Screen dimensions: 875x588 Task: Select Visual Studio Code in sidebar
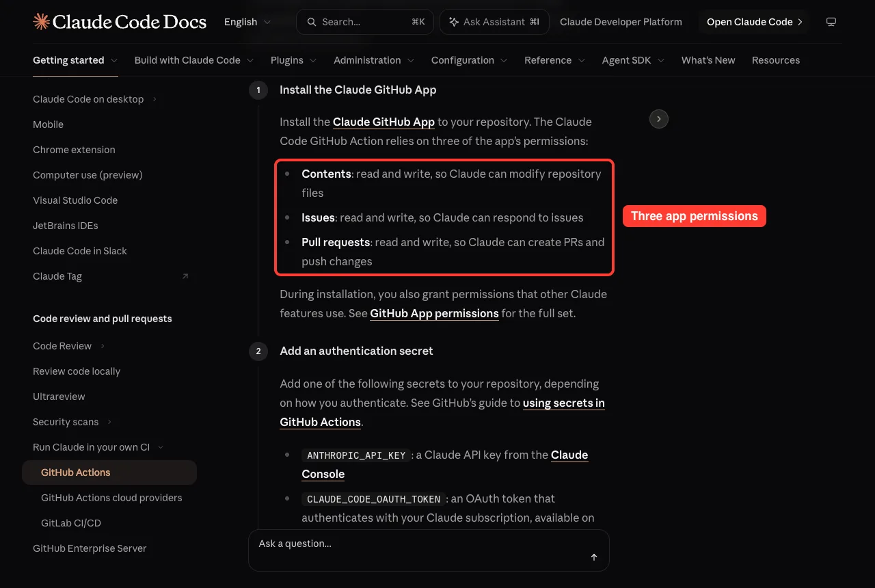[x=75, y=200]
